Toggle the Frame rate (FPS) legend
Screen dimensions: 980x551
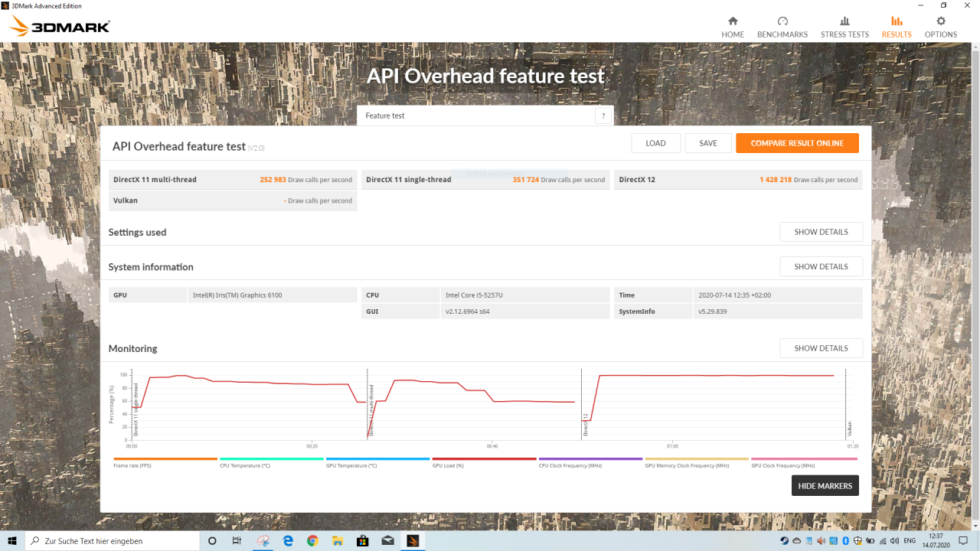tap(165, 462)
